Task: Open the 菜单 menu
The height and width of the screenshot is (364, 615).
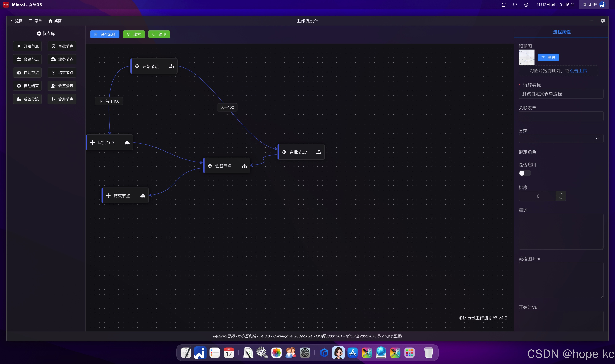Action: 35,21
